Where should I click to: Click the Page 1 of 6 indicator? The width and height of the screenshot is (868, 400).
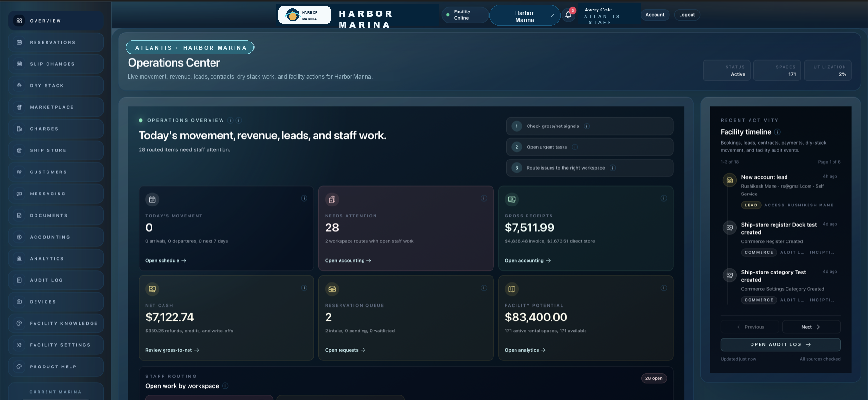[829, 162]
